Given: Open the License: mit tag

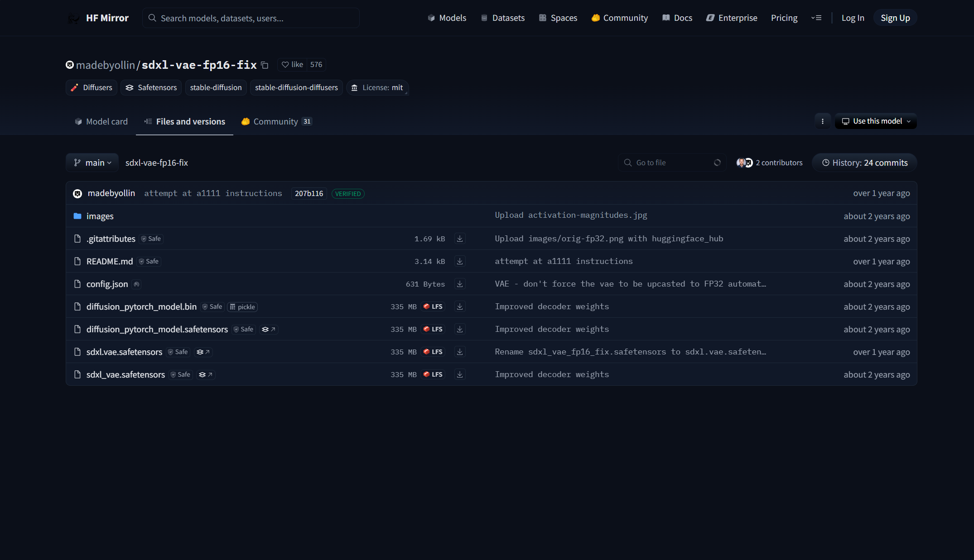Looking at the screenshot, I should [x=377, y=88].
